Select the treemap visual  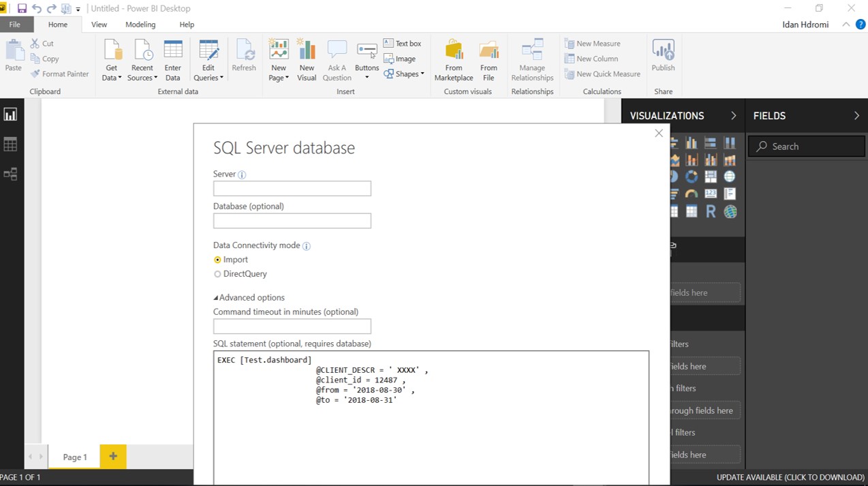click(x=711, y=177)
